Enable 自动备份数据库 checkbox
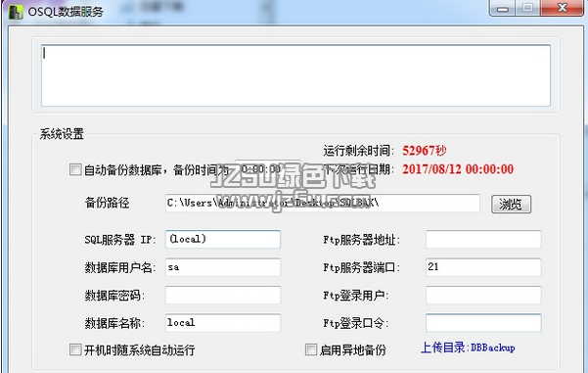Viewport: 588px width, 373px height. click(75, 169)
